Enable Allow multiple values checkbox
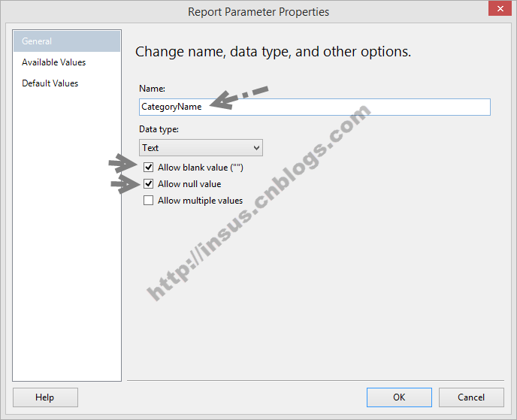Screen dimensions: 517x420 point(148,201)
